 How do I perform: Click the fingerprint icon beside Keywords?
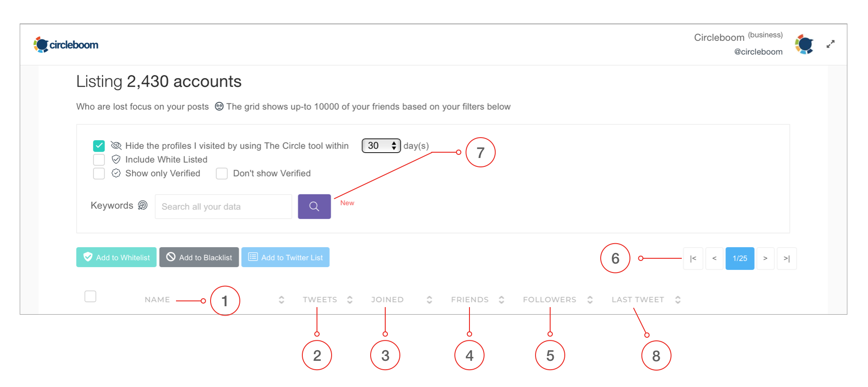click(143, 205)
